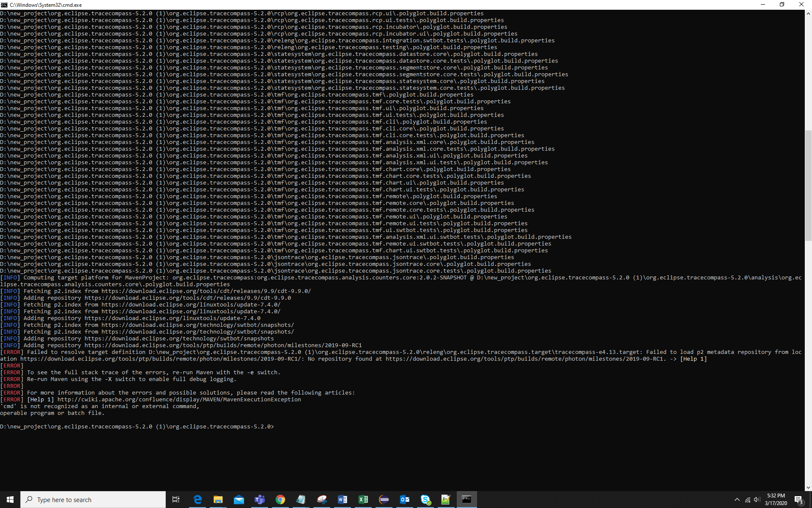Launch Microsoft Edge from the taskbar
The height and width of the screenshot is (508, 812).
(198, 500)
